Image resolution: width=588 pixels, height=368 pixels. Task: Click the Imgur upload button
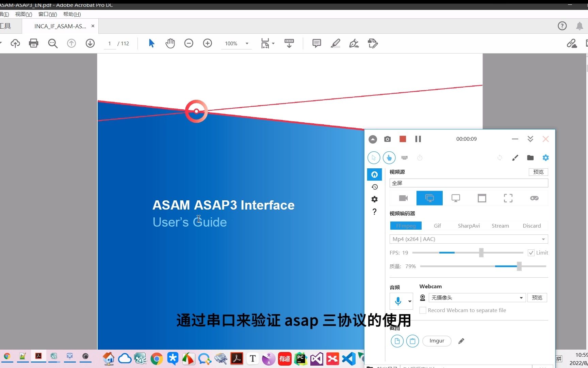437,341
